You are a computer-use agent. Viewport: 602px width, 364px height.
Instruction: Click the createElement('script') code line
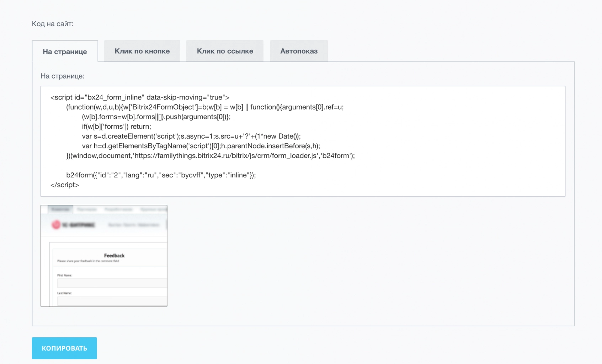[191, 136]
